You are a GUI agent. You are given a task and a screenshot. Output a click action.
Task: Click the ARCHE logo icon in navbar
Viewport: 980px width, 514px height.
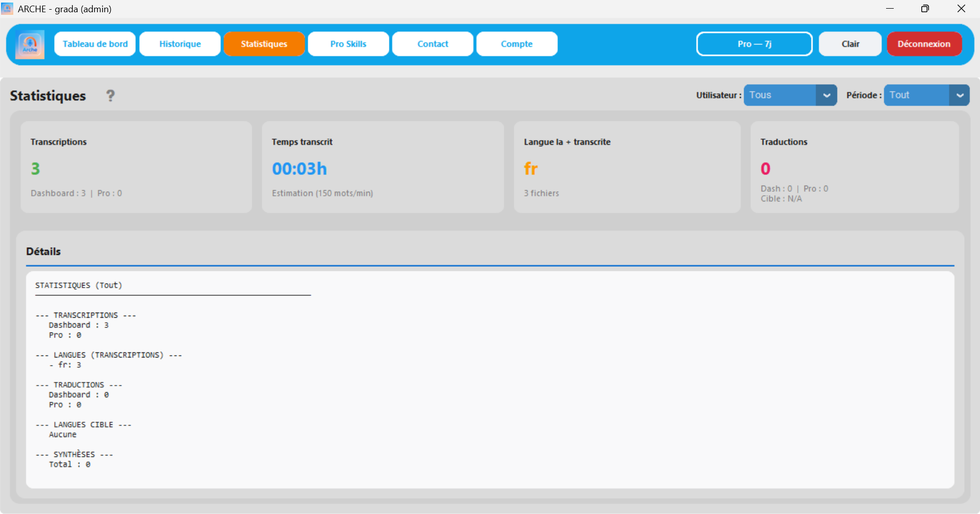coord(30,44)
